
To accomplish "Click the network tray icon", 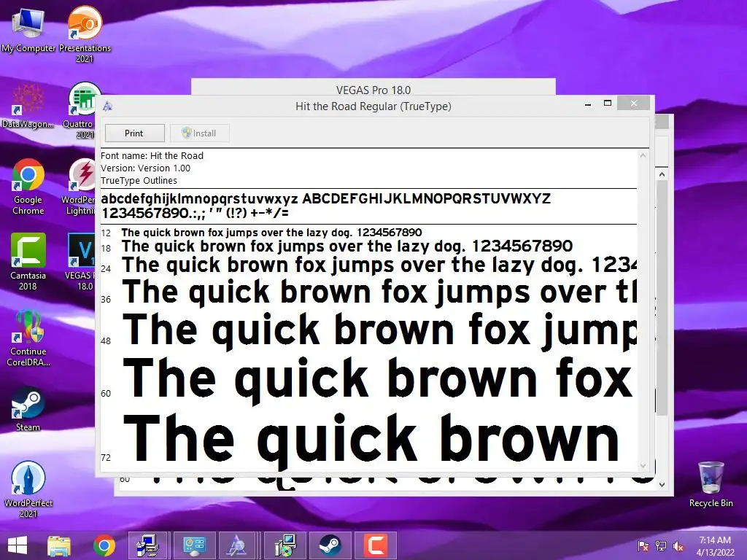I will pos(661,546).
